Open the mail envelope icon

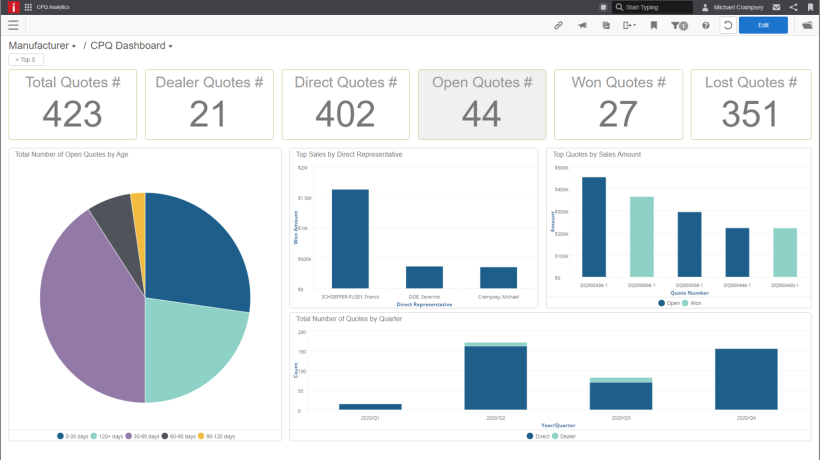point(777,7)
